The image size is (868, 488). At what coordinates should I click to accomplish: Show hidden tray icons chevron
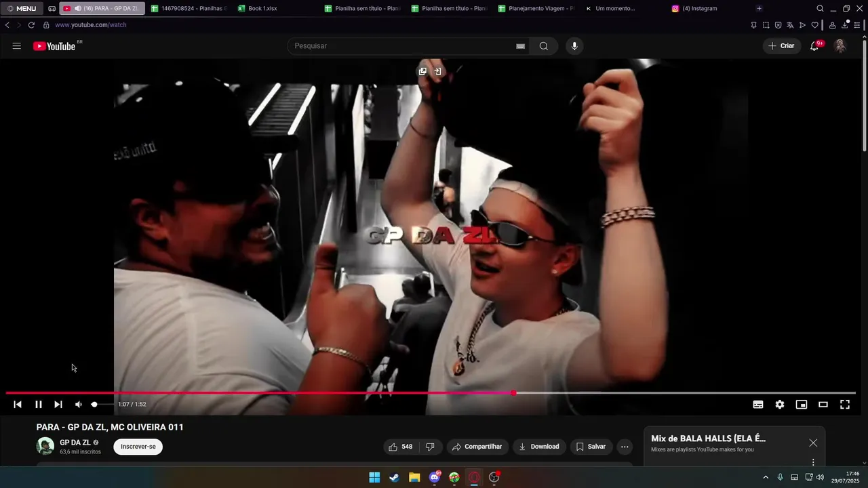(766, 477)
